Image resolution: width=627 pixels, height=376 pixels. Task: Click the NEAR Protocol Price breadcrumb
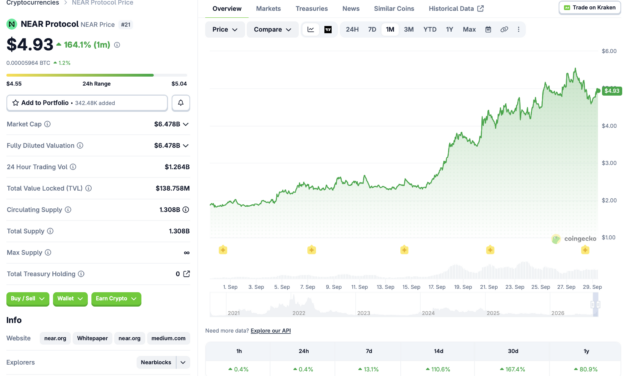pyautogui.click(x=102, y=3)
